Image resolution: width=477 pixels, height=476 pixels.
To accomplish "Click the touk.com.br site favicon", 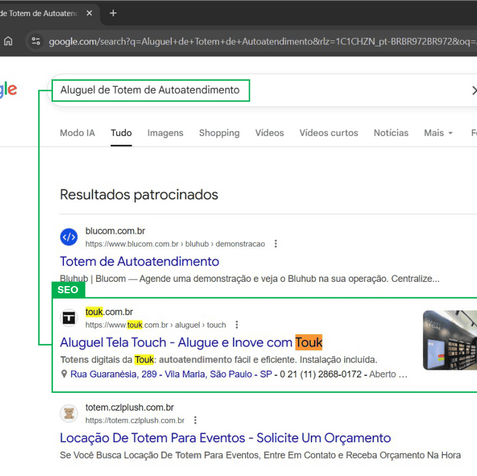I will [x=69, y=318].
